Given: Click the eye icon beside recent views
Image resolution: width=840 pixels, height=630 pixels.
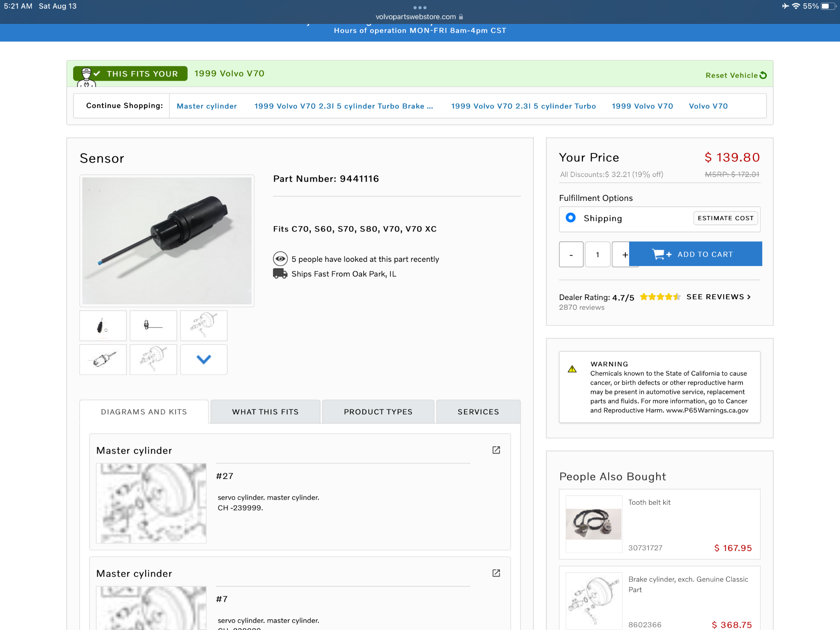Looking at the screenshot, I should pyautogui.click(x=280, y=259).
